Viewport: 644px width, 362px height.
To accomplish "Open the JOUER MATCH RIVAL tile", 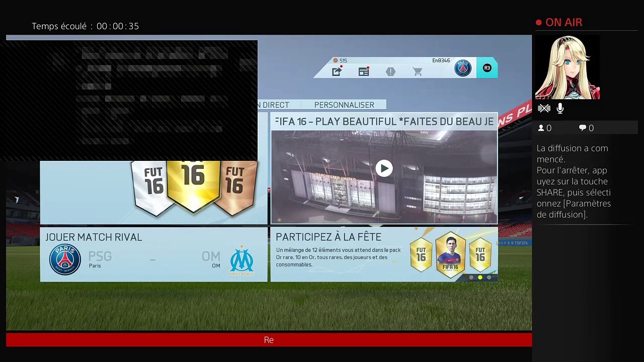I will click(x=153, y=254).
